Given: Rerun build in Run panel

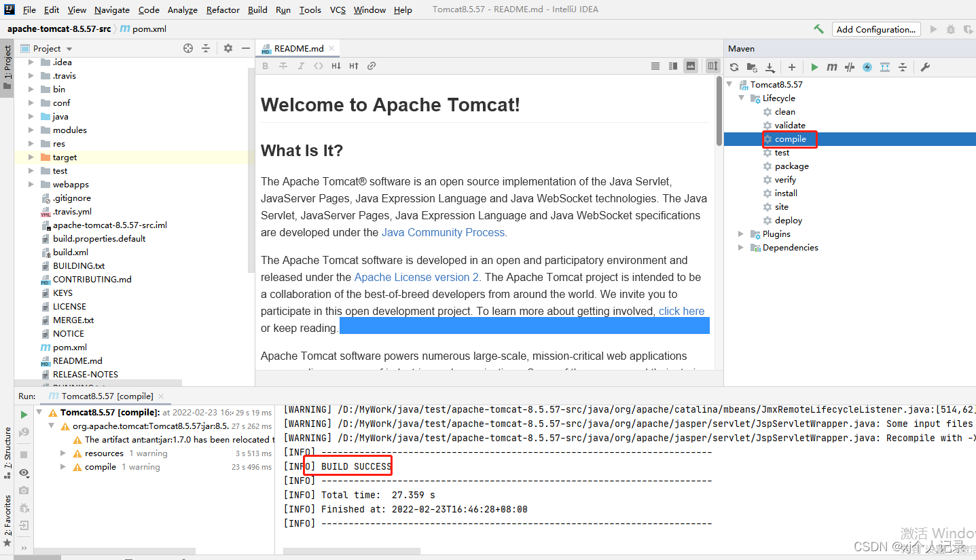Looking at the screenshot, I should coord(24,414).
